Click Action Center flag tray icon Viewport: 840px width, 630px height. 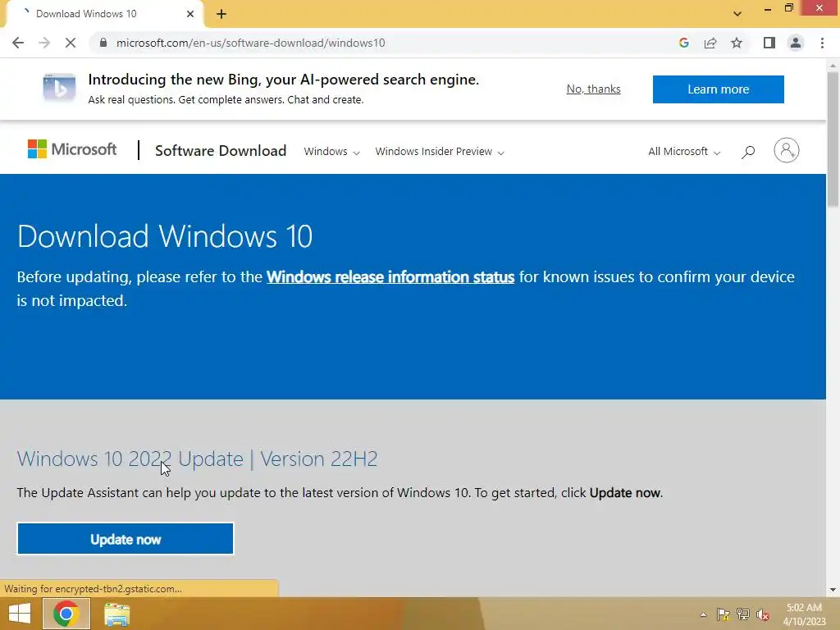pos(724,614)
